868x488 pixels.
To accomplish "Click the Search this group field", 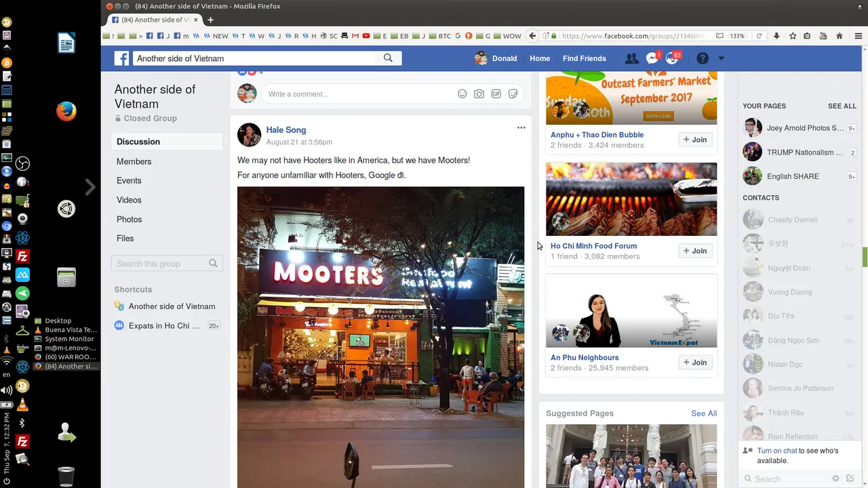I will pos(167,264).
